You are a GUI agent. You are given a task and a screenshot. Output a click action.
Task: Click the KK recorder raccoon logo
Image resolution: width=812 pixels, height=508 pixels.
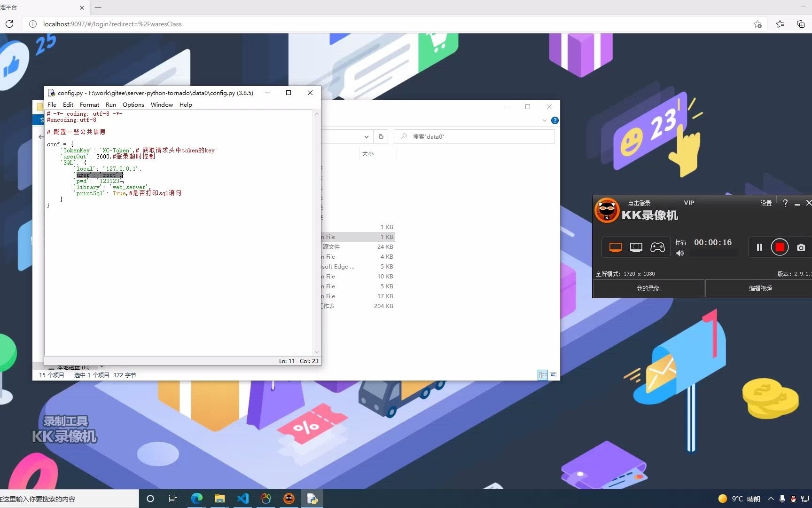(x=607, y=210)
